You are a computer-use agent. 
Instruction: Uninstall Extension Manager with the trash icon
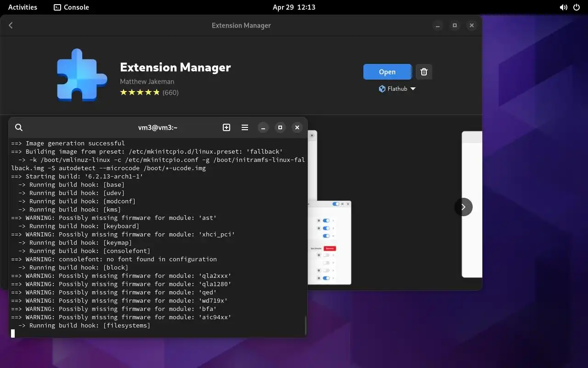(x=424, y=72)
